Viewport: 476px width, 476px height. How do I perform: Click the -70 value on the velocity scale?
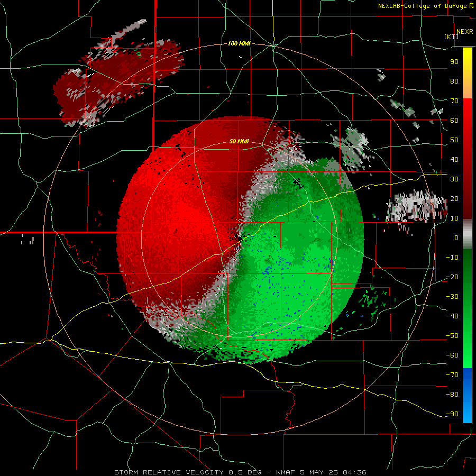click(x=452, y=375)
